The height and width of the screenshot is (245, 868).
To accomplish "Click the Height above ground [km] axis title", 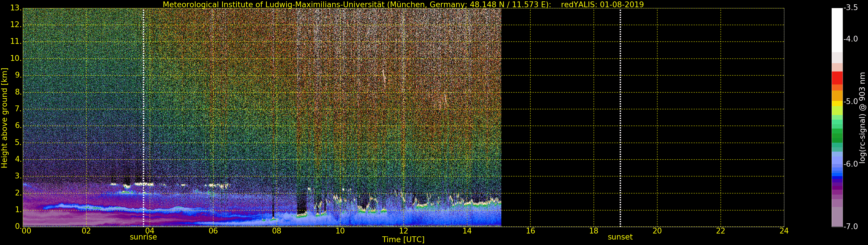I will (x=4, y=118).
